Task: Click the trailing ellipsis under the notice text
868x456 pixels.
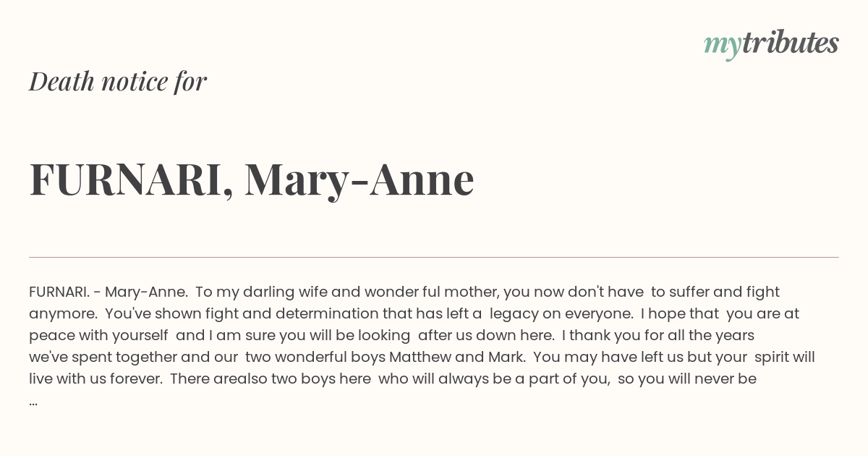Action: [33, 402]
